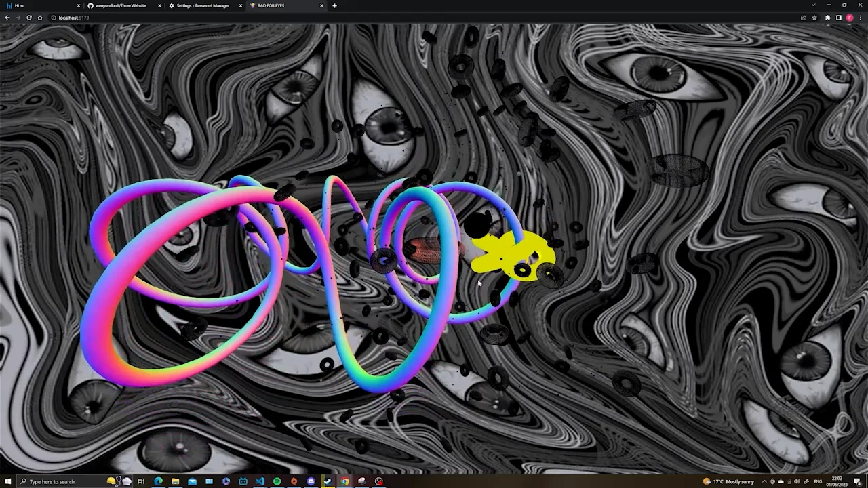Switch to the wenyunduoli/Three.Website tab

point(123,5)
